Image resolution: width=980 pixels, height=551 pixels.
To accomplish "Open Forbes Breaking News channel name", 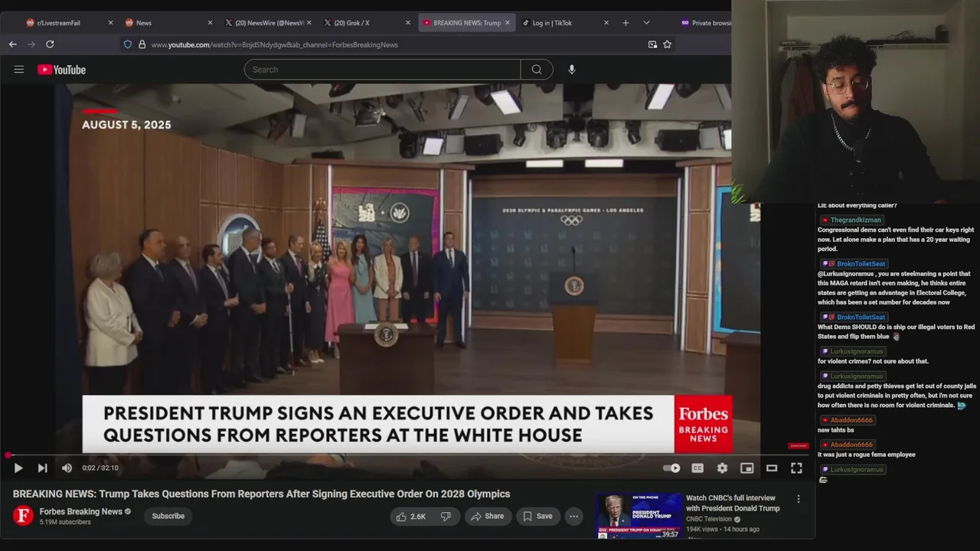I will click(x=81, y=512).
